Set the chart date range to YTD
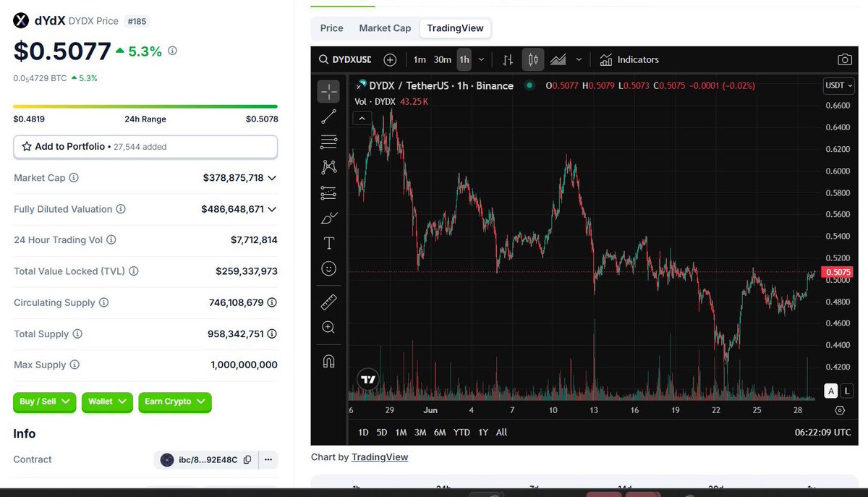The width and height of the screenshot is (868, 497). 461,433
